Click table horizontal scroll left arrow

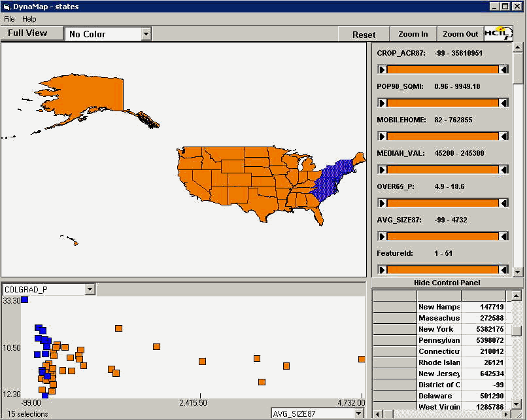click(x=378, y=414)
